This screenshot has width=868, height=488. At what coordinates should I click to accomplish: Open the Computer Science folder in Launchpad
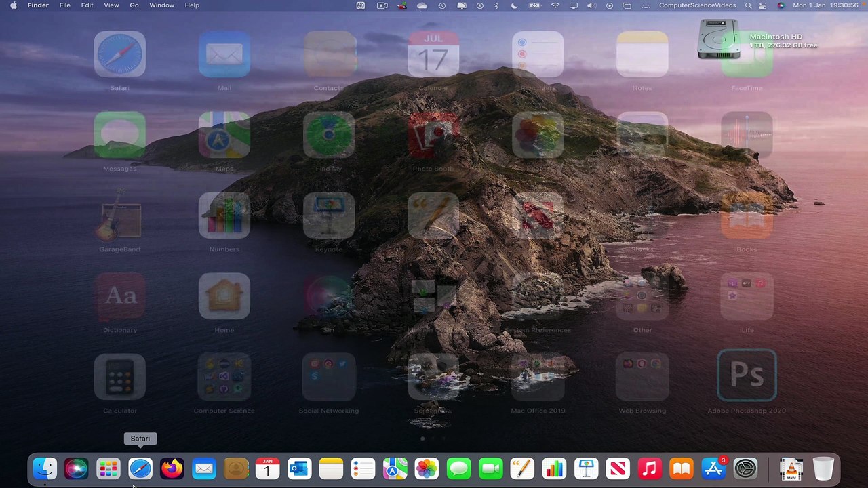224,377
